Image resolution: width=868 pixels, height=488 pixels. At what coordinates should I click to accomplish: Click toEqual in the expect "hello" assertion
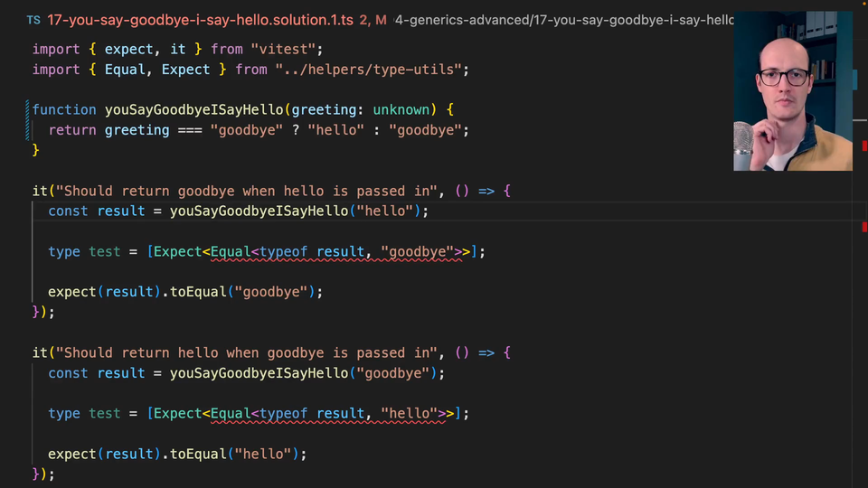198,454
